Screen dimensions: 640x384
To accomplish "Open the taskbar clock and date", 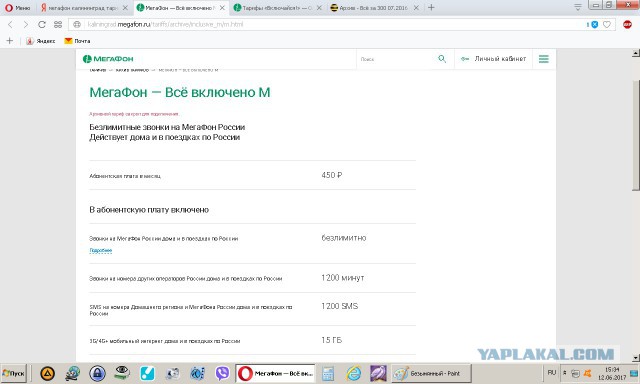I will coord(612,373).
